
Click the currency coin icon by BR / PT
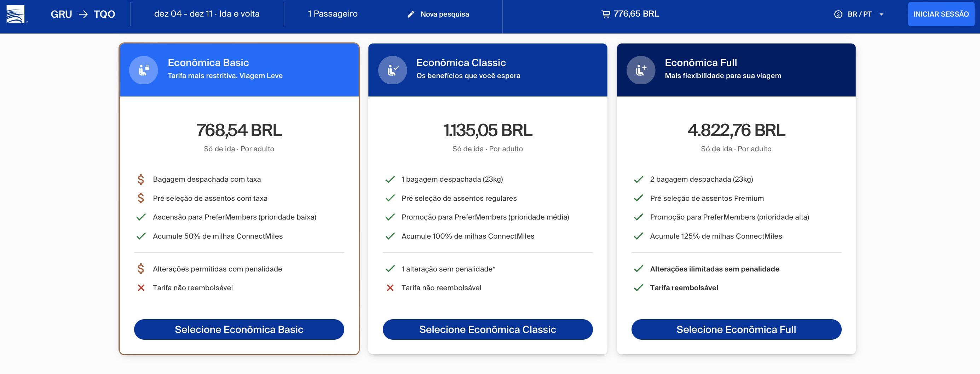click(x=838, y=14)
